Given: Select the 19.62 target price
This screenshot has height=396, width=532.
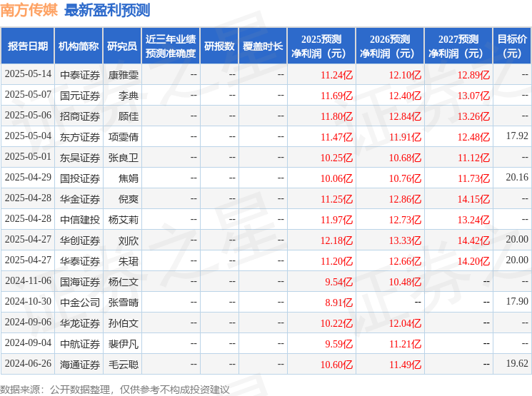Looking at the screenshot, I should click(x=517, y=363).
